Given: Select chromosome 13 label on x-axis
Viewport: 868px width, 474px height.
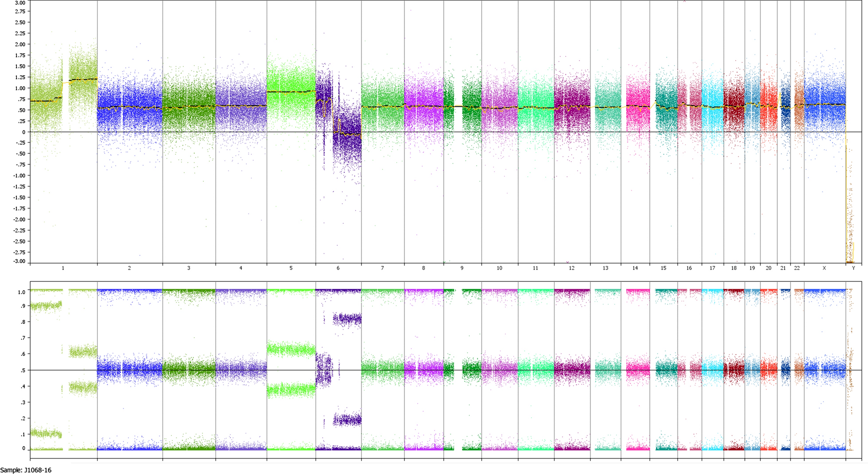Looking at the screenshot, I should click(605, 268).
